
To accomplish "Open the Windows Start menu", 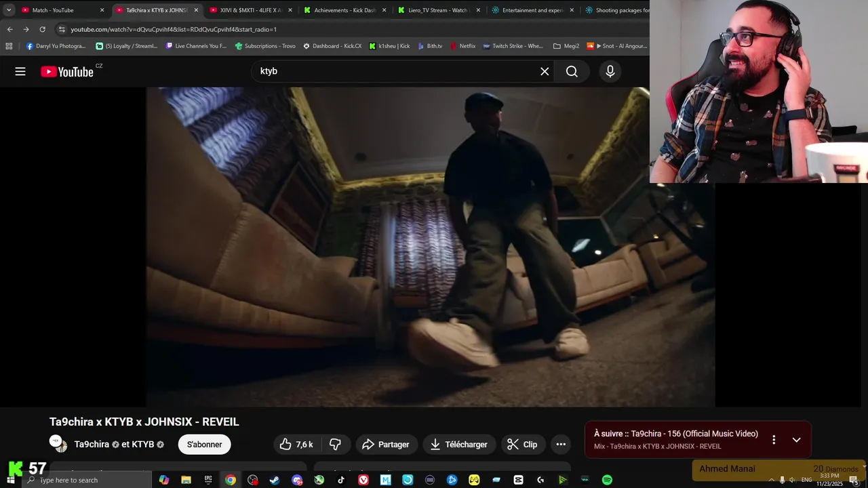I will pos(10,480).
